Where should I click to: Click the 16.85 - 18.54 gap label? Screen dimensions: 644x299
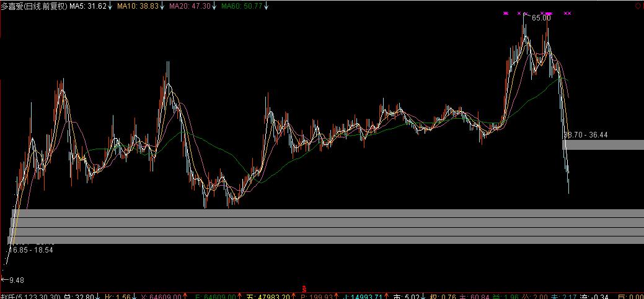(31, 250)
